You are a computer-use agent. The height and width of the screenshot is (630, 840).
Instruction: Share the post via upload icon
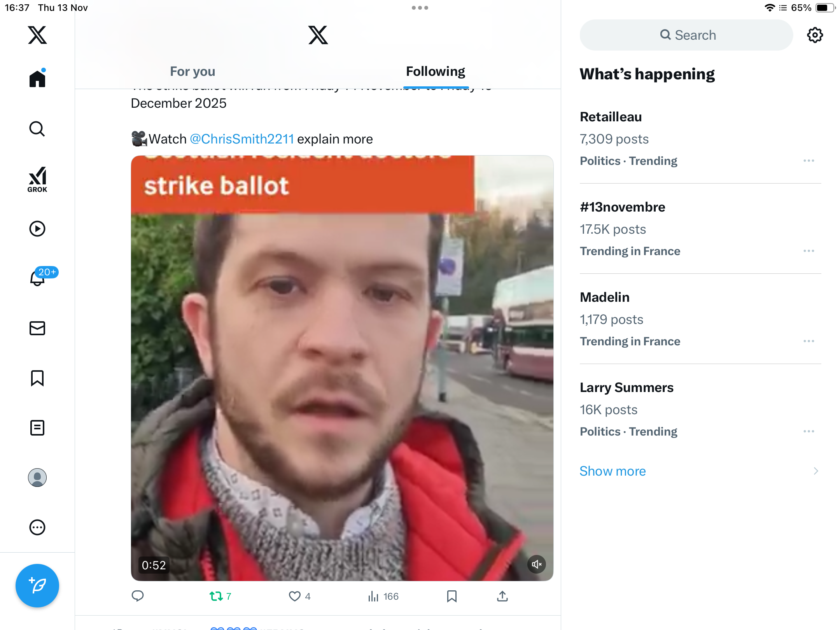[x=502, y=596]
